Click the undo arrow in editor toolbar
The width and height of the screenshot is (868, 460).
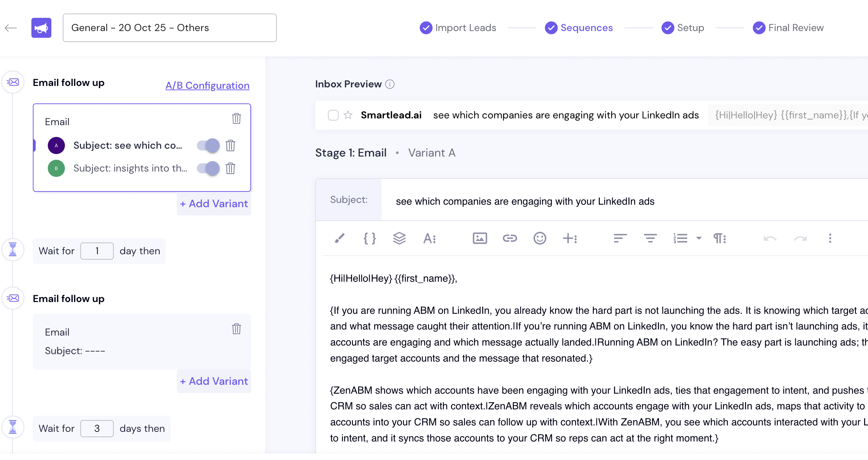770,238
